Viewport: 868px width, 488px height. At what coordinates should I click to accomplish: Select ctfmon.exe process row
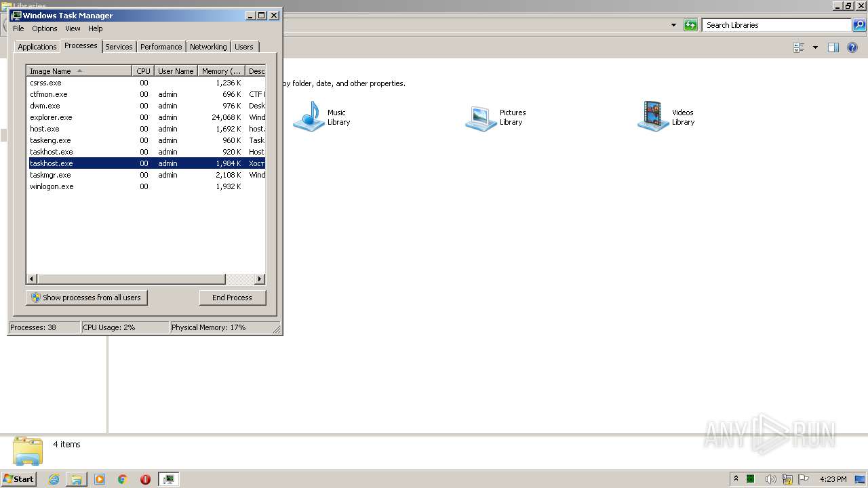coord(146,94)
